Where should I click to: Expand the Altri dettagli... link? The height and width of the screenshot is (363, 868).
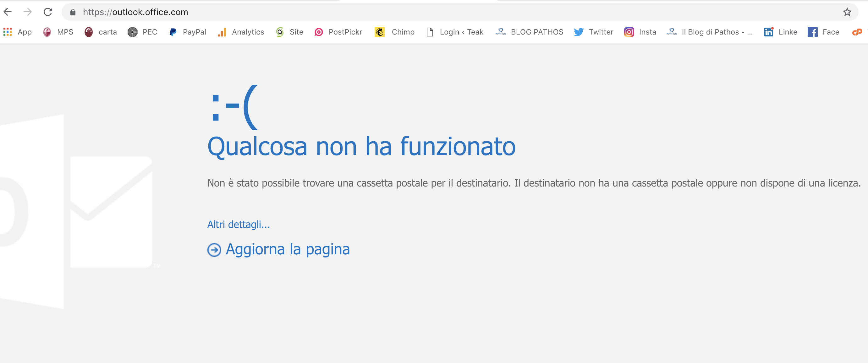(239, 225)
